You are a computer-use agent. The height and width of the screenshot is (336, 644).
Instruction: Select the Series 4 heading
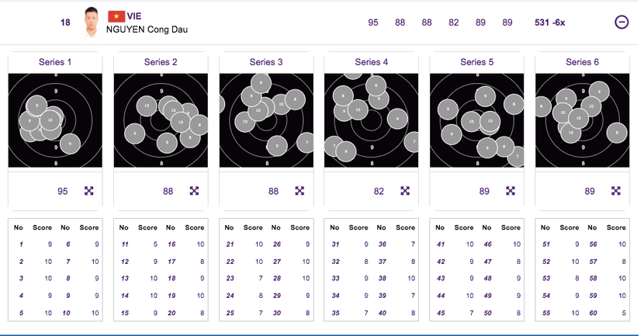click(372, 62)
